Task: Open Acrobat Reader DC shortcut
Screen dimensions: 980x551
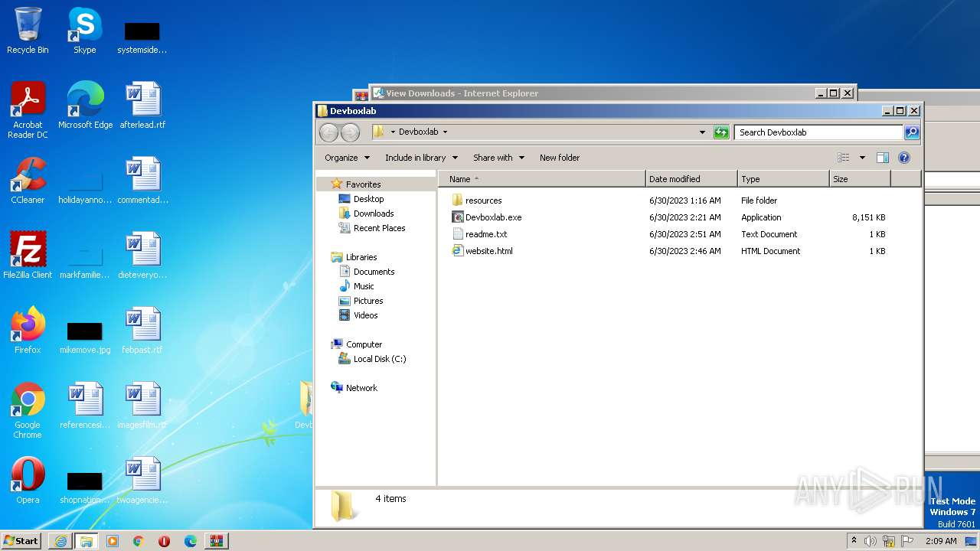Action: tap(28, 110)
